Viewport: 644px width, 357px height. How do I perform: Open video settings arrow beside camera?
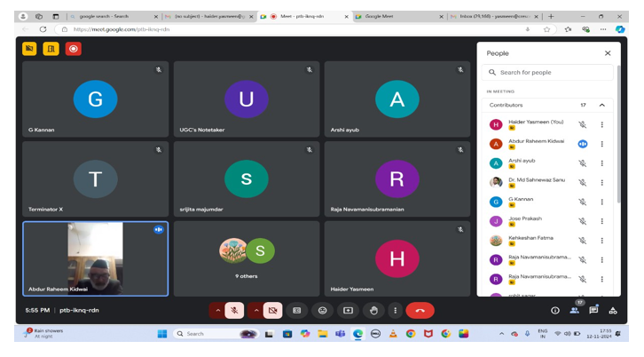(x=255, y=310)
